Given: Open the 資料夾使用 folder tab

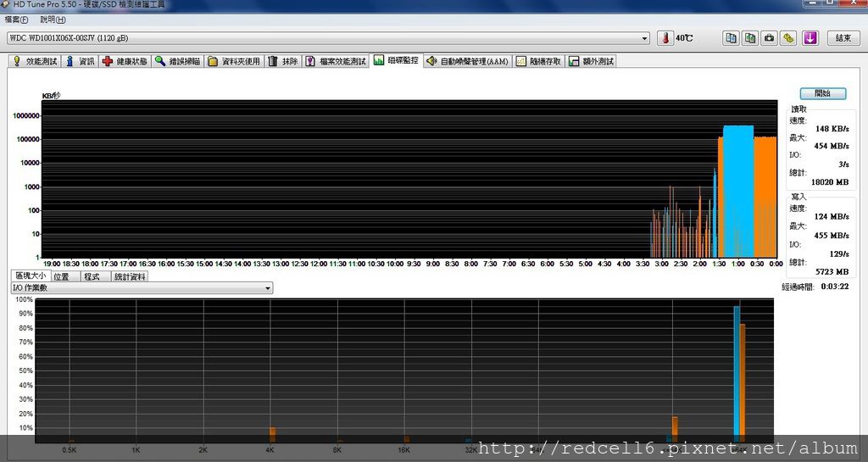Looking at the screenshot, I should pos(234,61).
